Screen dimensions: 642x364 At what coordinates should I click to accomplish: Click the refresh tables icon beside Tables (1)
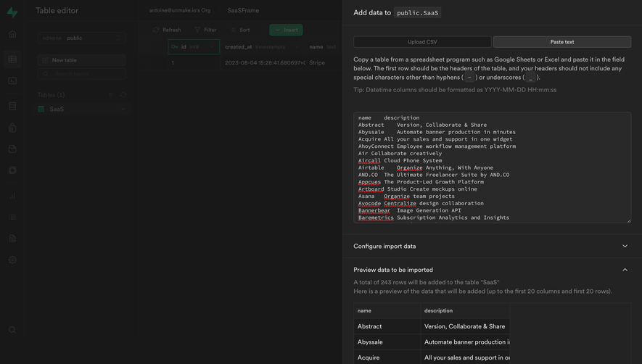point(123,94)
